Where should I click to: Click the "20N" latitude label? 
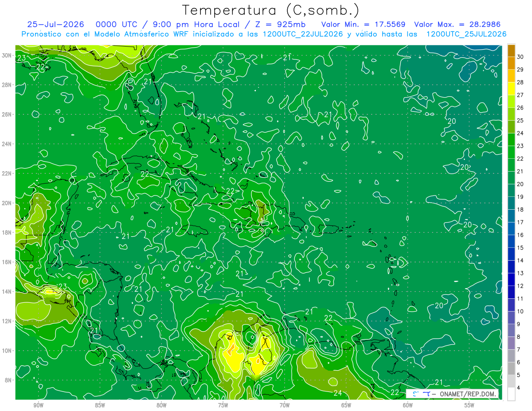pyautogui.click(x=7, y=203)
